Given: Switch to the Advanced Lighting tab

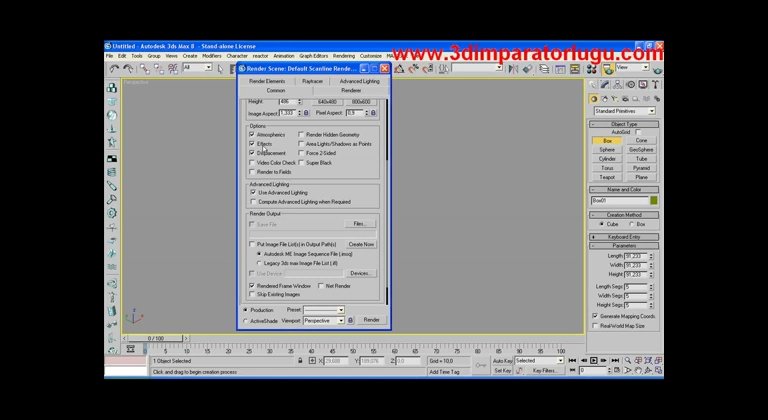Looking at the screenshot, I should 360,81.
